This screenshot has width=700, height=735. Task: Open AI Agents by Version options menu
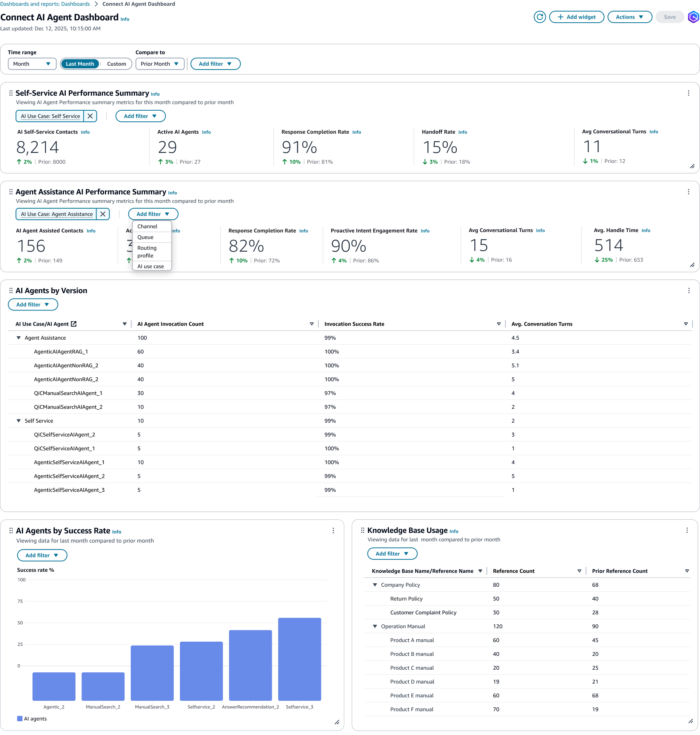(688, 290)
